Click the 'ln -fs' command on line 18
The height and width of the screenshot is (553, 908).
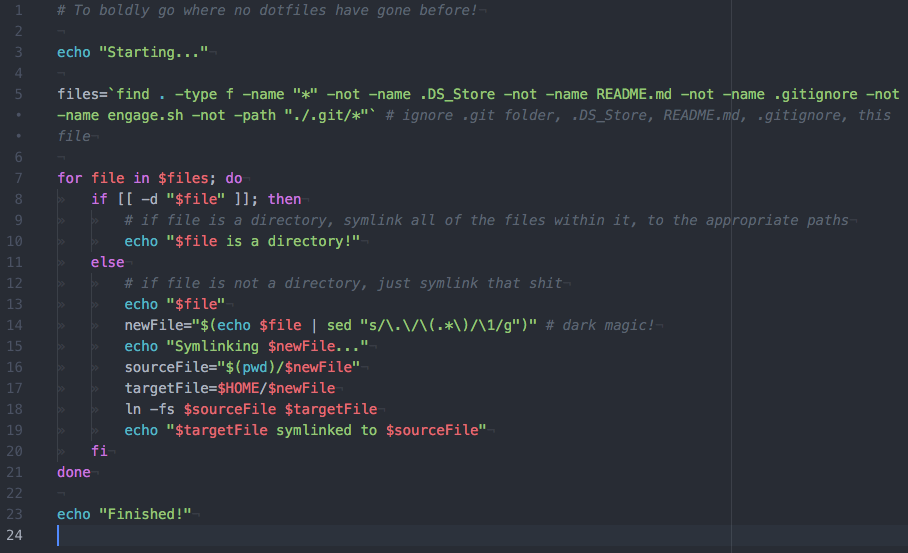click(x=149, y=409)
